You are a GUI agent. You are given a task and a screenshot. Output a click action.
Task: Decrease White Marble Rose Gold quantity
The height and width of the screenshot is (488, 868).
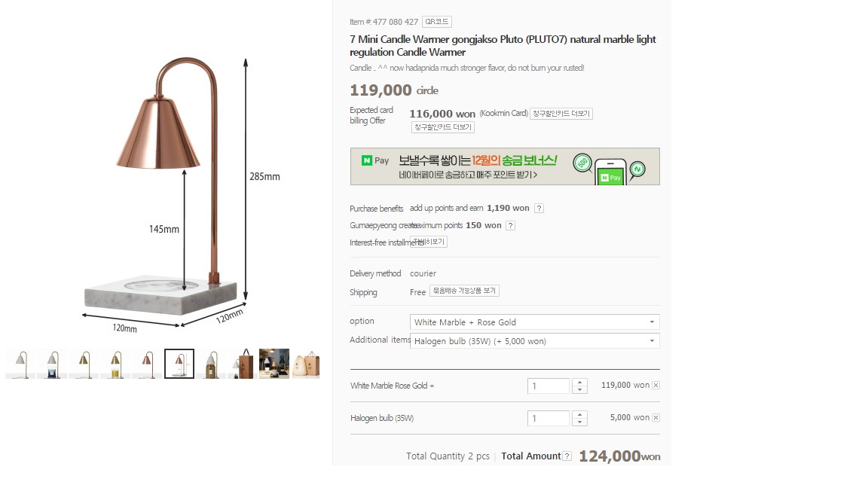pos(579,390)
